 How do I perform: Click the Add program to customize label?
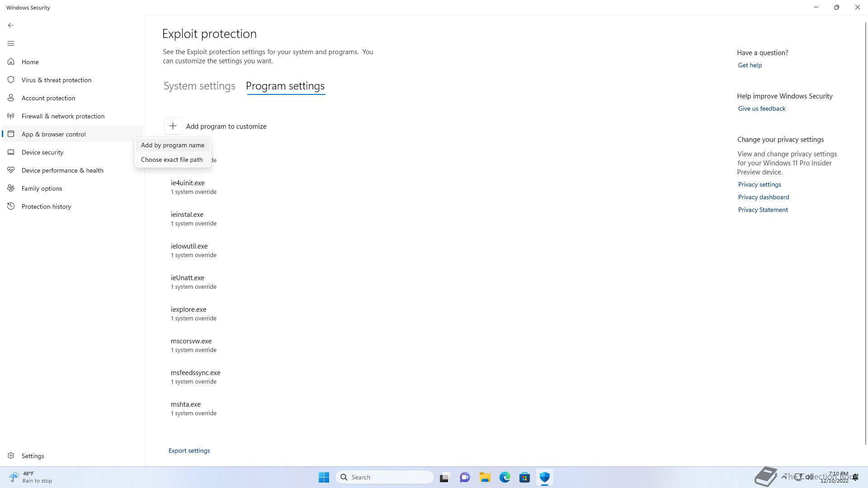(x=226, y=127)
